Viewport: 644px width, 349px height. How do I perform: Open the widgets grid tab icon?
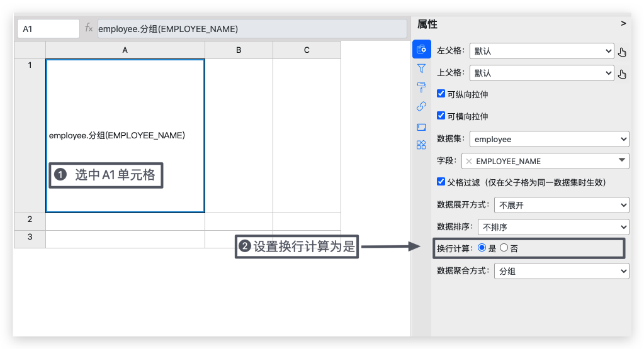pos(421,145)
